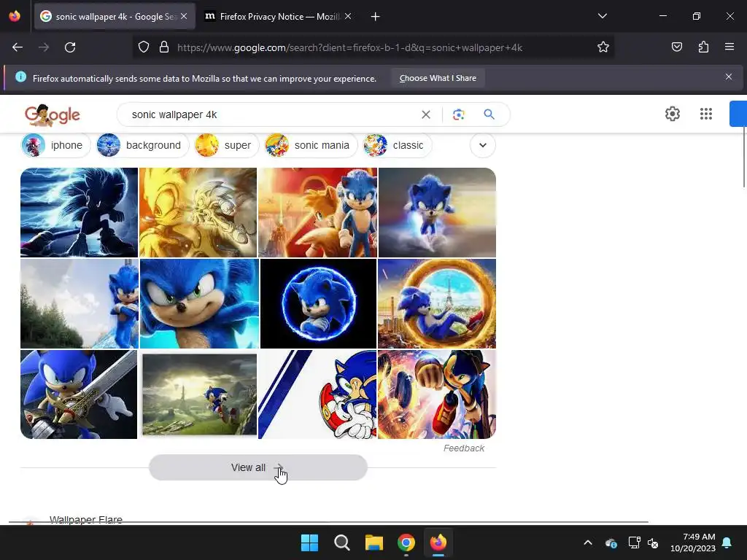Show hidden system tray icons

click(x=588, y=542)
